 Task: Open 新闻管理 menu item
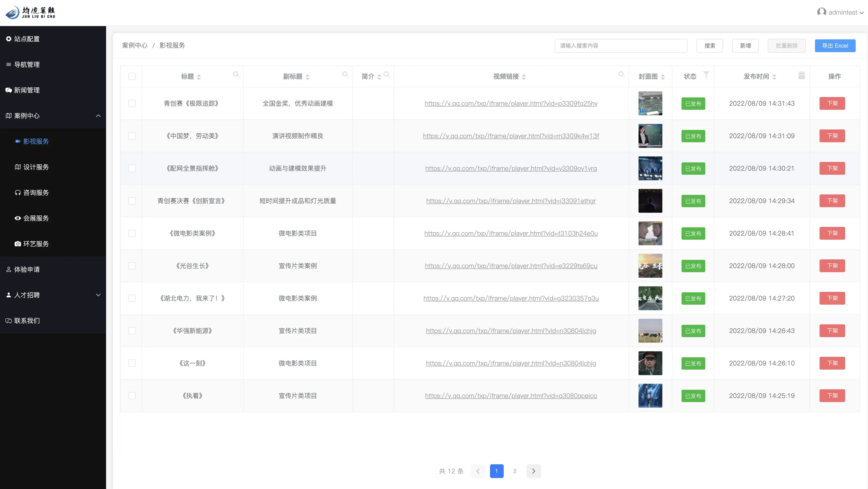[27, 90]
